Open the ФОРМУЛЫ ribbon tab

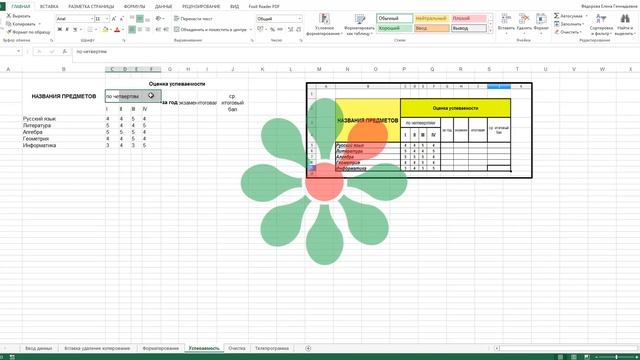pos(134,7)
